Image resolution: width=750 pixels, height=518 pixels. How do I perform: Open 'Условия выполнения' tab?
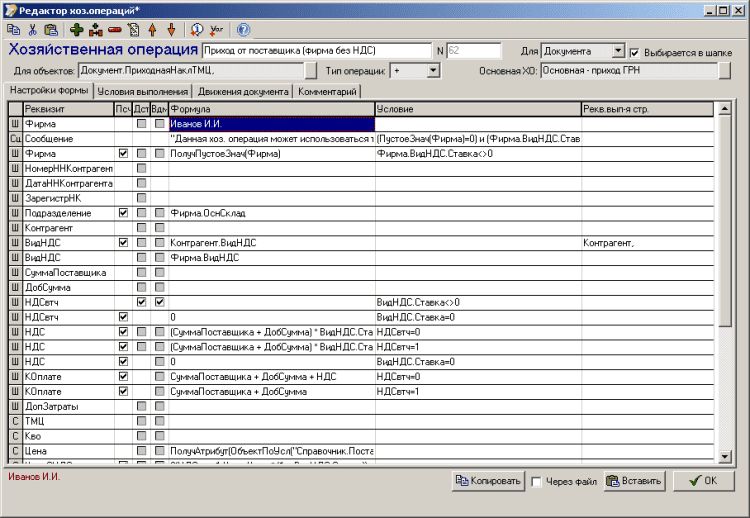point(143,91)
